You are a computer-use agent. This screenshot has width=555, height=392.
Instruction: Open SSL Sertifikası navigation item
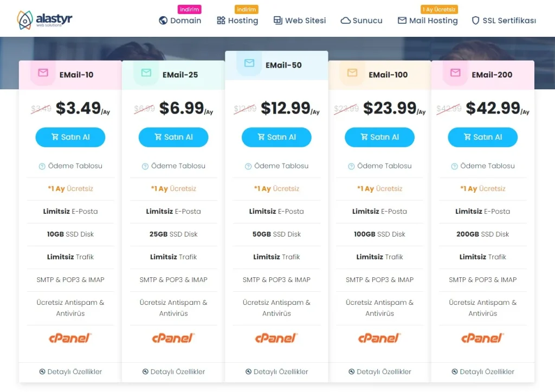pos(504,21)
